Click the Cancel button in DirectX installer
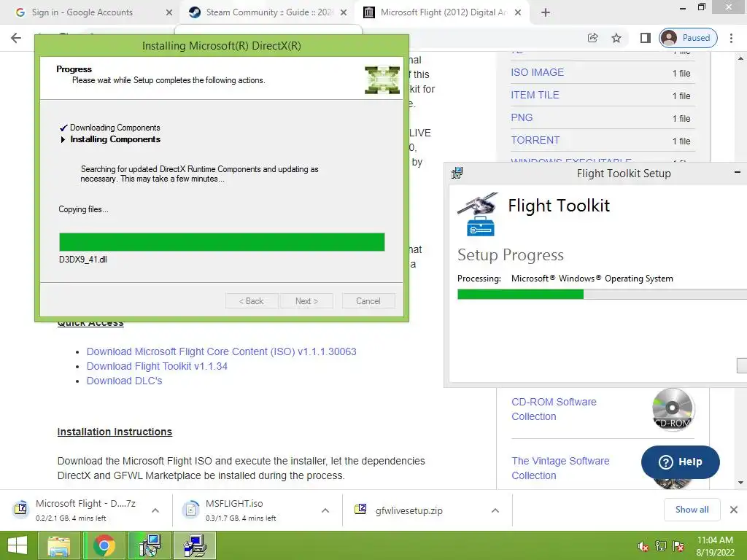The width and height of the screenshot is (747, 560). 368,301
